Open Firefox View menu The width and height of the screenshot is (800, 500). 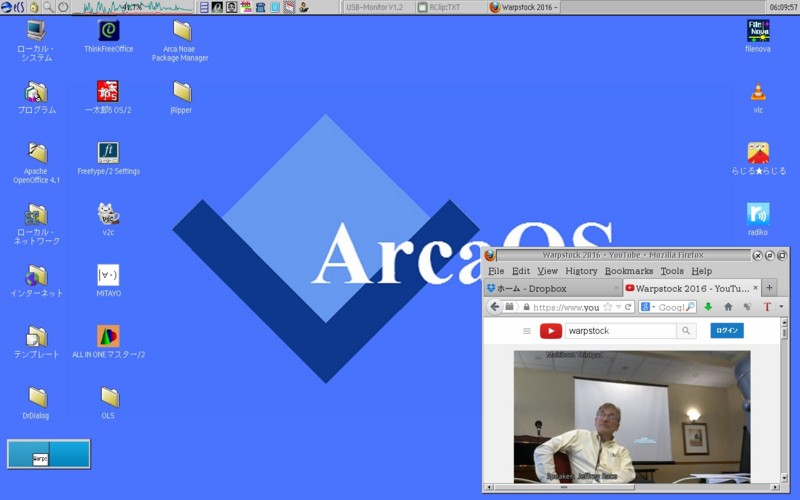coord(547,271)
